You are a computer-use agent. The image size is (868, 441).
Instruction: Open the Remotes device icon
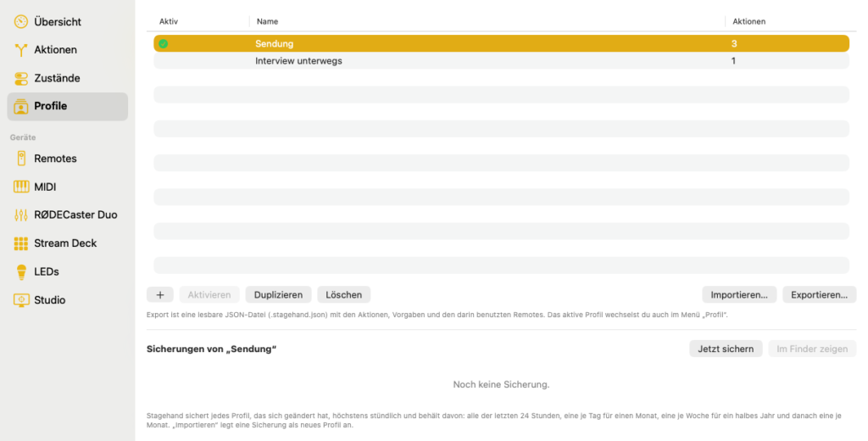[x=21, y=159]
